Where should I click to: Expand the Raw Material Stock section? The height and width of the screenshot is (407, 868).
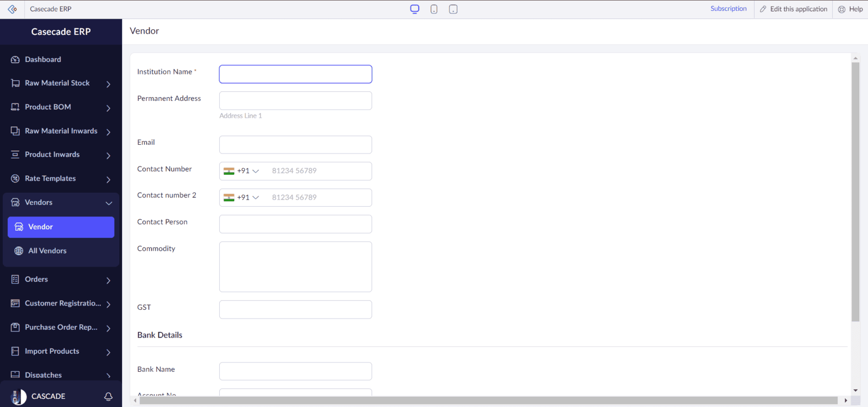pyautogui.click(x=108, y=84)
